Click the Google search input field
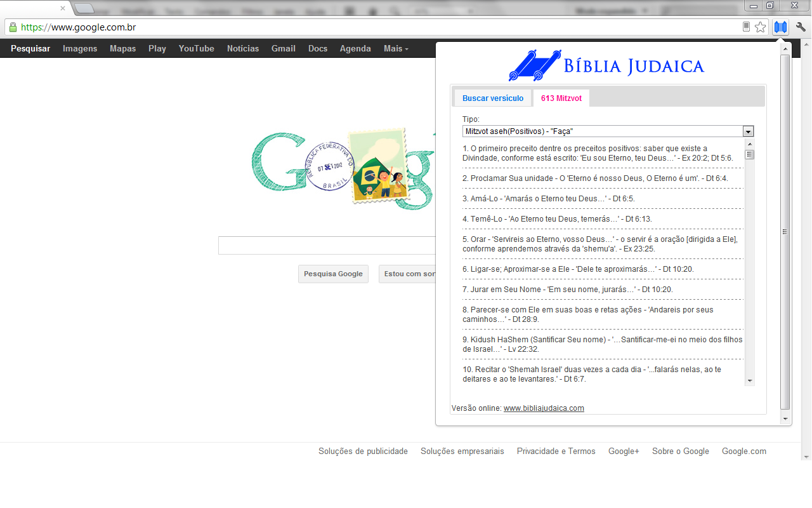The width and height of the screenshot is (812, 508). [327, 245]
